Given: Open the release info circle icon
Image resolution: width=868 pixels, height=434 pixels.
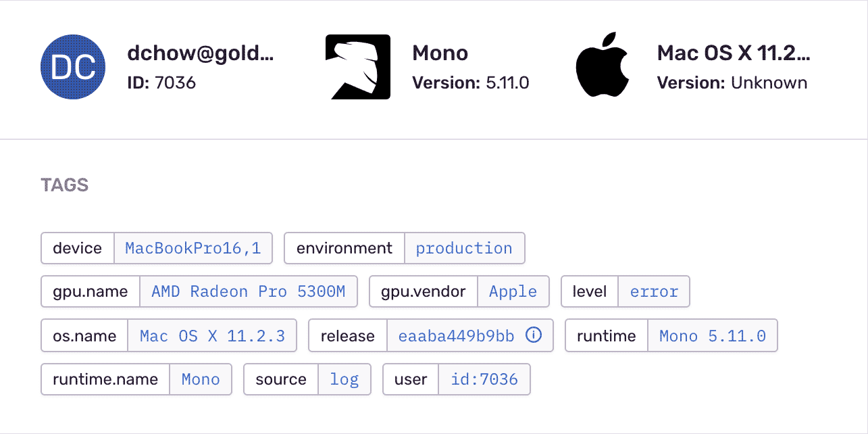Looking at the screenshot, I should [534, 335].
